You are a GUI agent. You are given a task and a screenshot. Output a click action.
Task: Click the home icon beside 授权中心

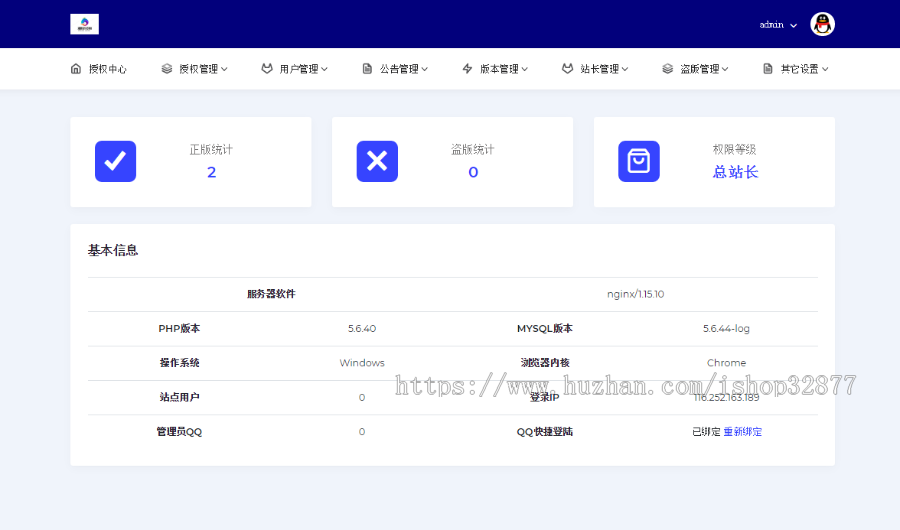pyautogui.click(x=76, y=69)
